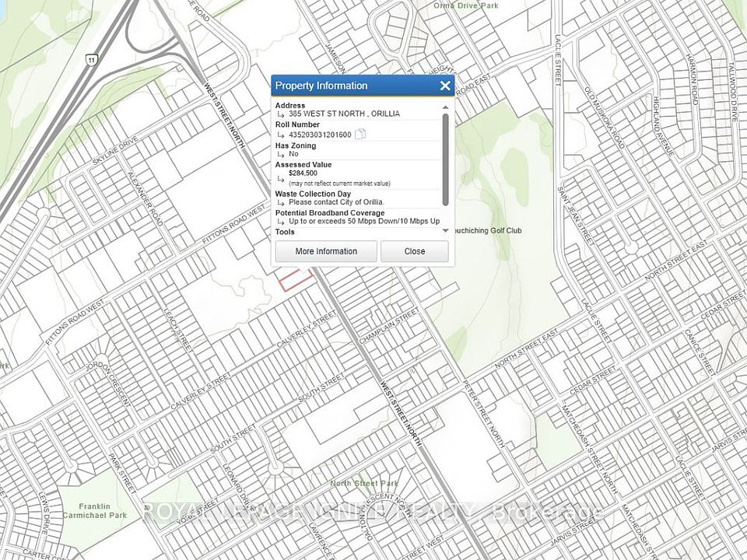The height and width of the screenshot is (560, 747).
Task: Click the Has Zoning field value No
Action: (293, 154)
